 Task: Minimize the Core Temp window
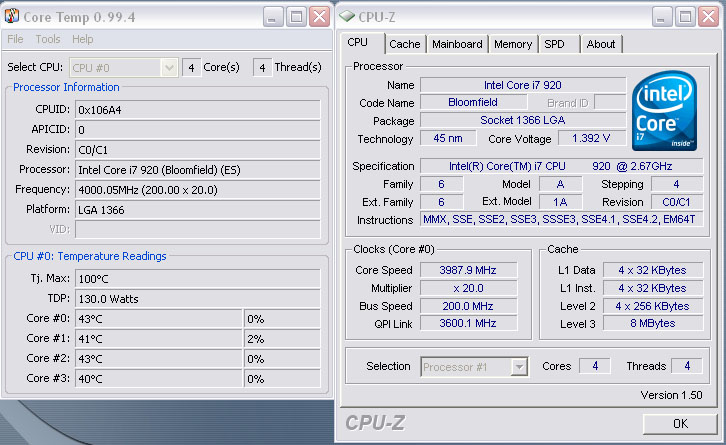tap(273, 17)
